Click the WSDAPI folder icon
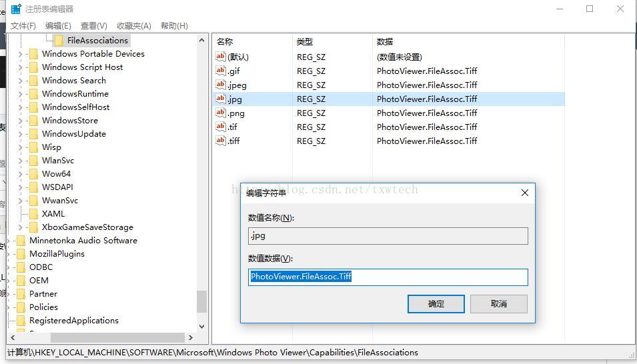This screenshot has height=364, width=637. [x=34, y=187]
